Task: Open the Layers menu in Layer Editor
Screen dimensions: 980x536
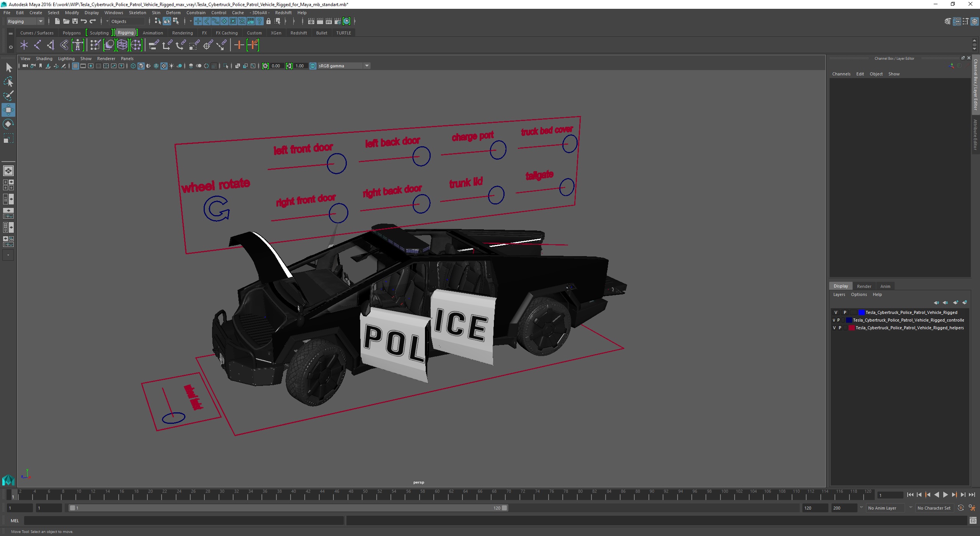Action: coord(839,294)
